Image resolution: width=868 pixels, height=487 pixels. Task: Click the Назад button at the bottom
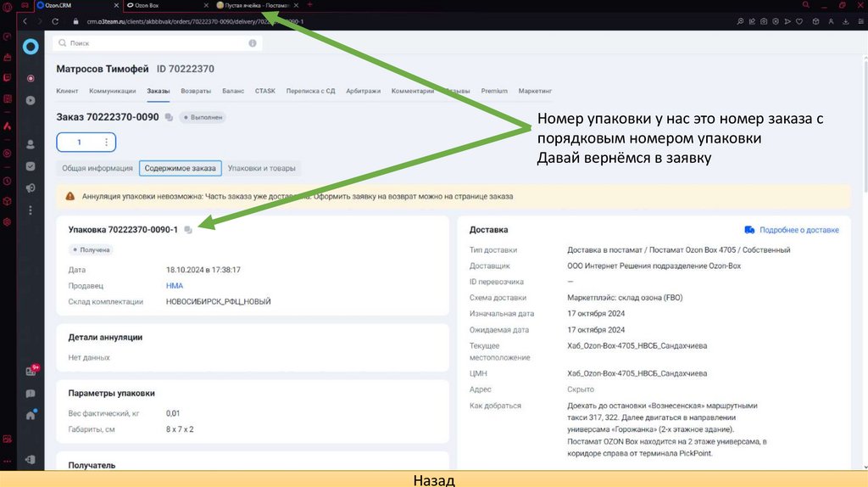pos(434,479)
